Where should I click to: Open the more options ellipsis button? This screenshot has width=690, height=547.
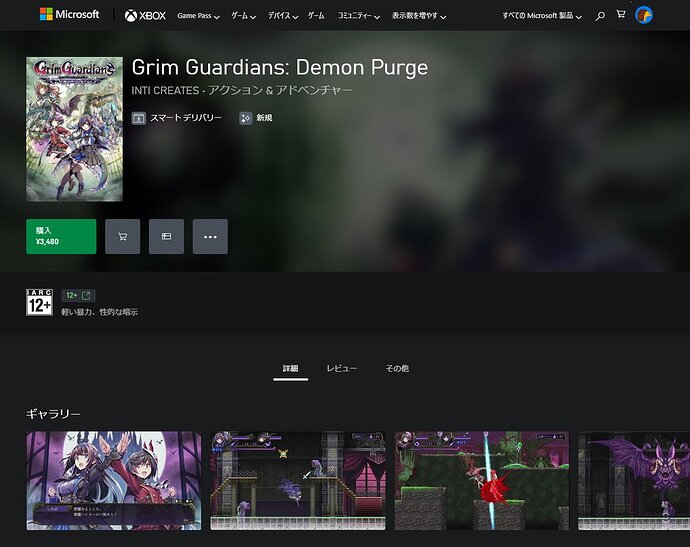click(210, 237)
